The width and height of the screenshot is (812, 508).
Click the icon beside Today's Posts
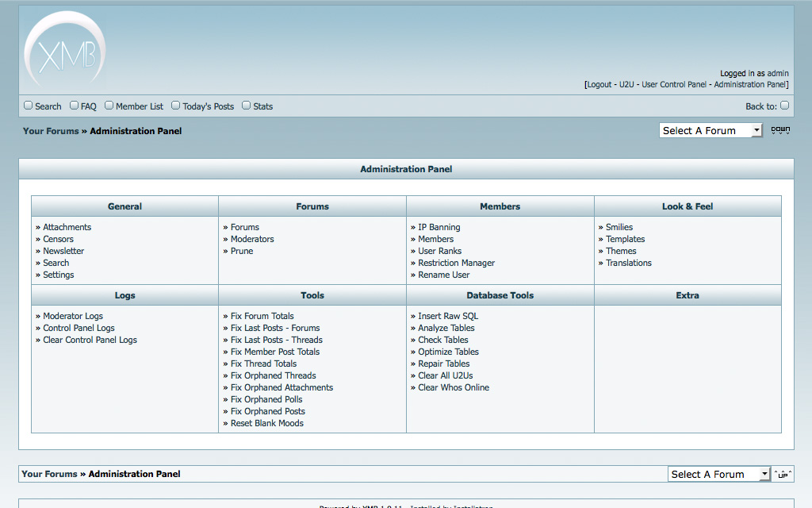pos(176,106)
